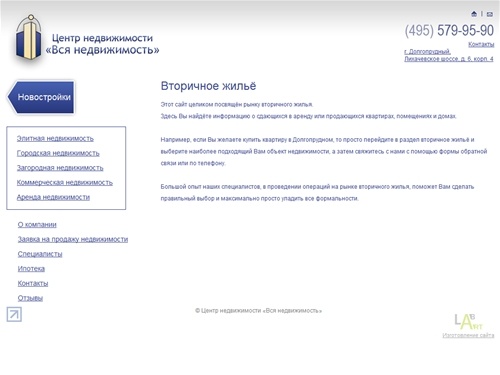Open Элитная недвижимость link
500x375 pixels.
(55, 138)
